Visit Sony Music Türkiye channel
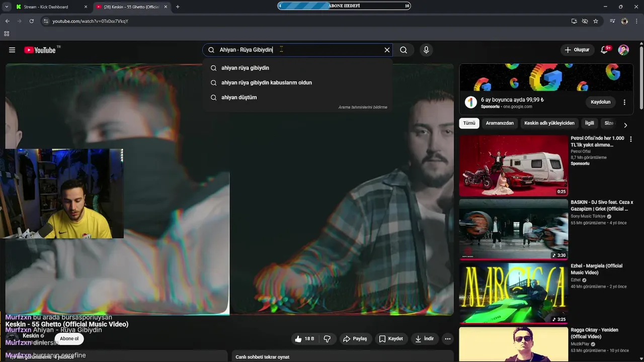The image size is (644, 362). point(588,216)
